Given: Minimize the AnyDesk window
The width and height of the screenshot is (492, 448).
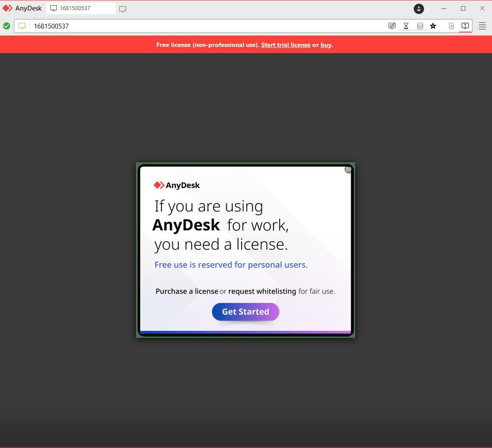Looking at the screenshot, I should tap(444, 8).
